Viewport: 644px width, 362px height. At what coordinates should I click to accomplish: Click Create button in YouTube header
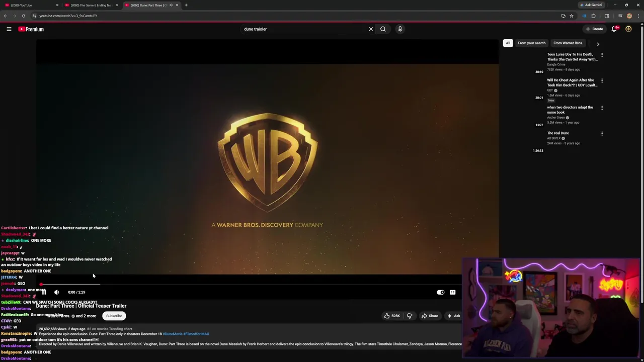click(594, 29)
